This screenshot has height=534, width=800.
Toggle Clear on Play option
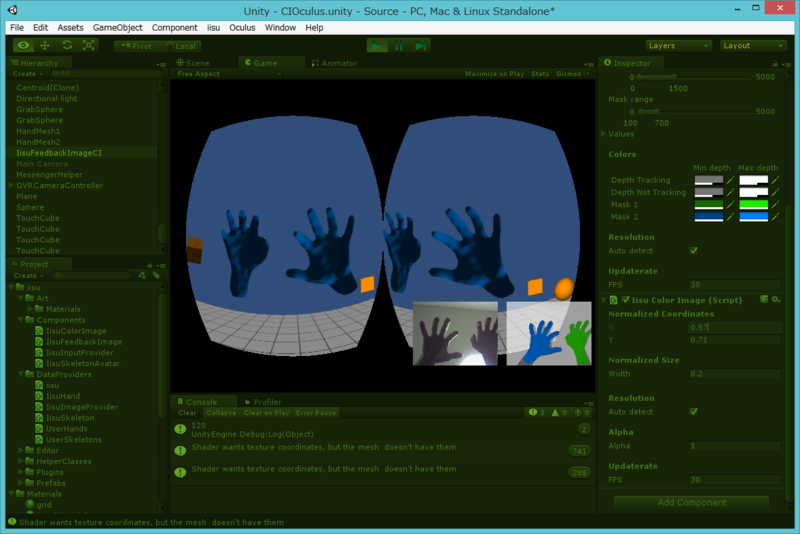[x=266, y=413]
